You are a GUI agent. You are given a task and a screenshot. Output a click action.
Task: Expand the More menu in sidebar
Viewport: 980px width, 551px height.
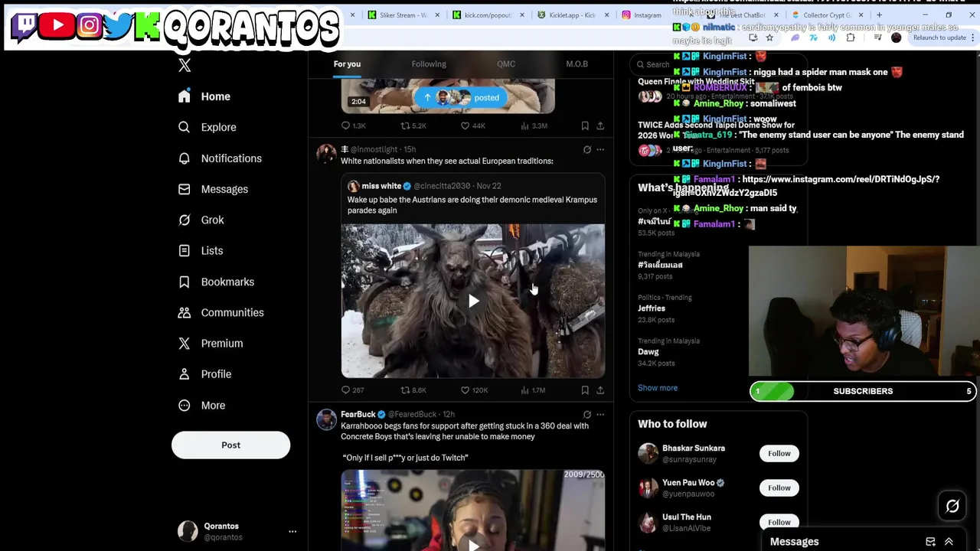point(203,405)
